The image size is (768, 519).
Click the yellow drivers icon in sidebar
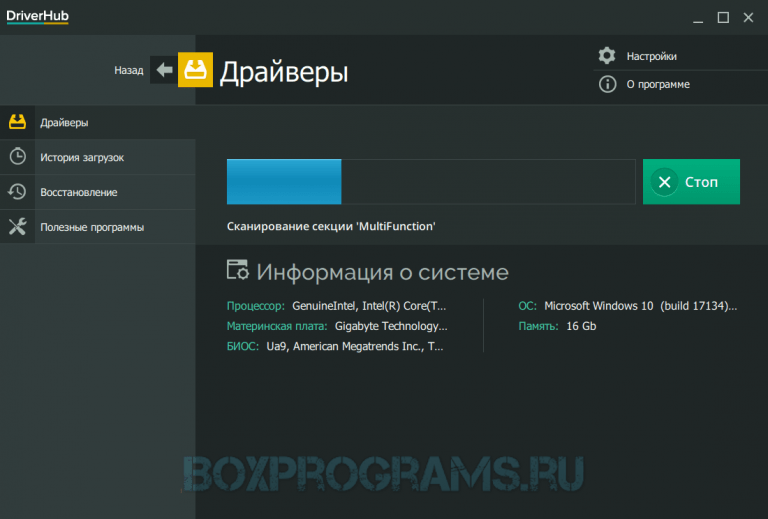pos(17,122)
